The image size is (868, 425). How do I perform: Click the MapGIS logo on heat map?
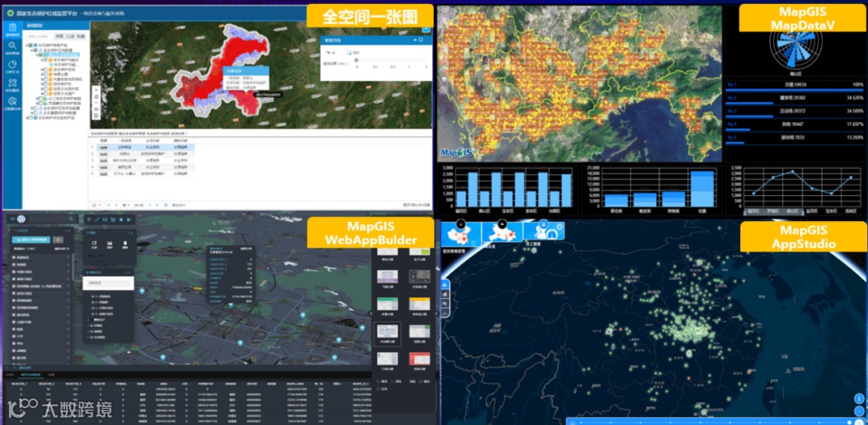pyautogui.click(x=457, y=152)
